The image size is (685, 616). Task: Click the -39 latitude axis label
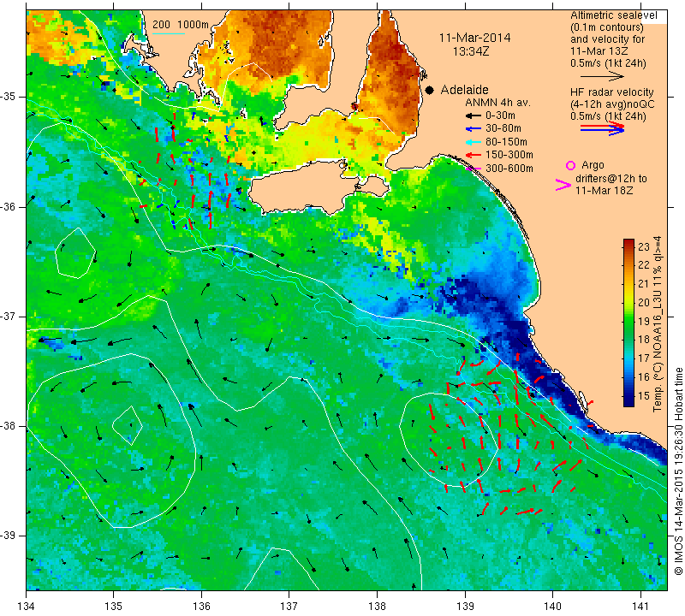click(x=8, y=536)
